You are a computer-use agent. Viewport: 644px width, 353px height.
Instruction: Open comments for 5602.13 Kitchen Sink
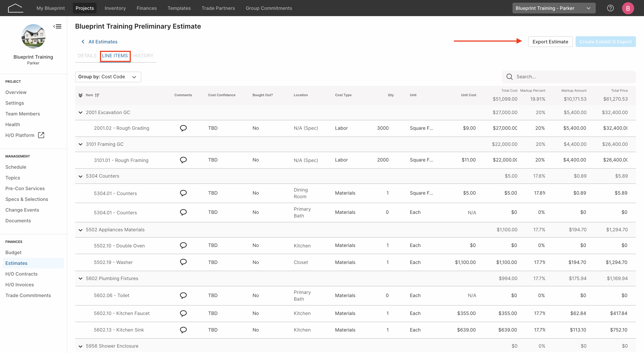[183, 330]
